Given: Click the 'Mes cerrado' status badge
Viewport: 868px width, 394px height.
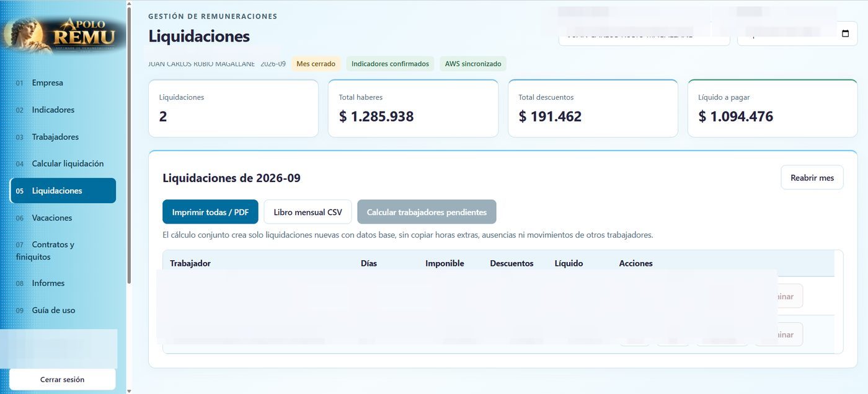Looking at the screenshot, I should (x=316, y=64).
